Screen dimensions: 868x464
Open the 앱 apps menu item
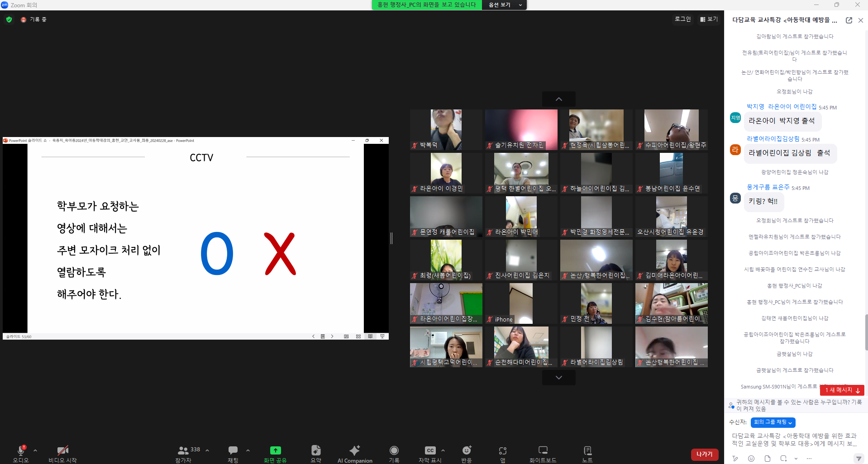(502, 453)
